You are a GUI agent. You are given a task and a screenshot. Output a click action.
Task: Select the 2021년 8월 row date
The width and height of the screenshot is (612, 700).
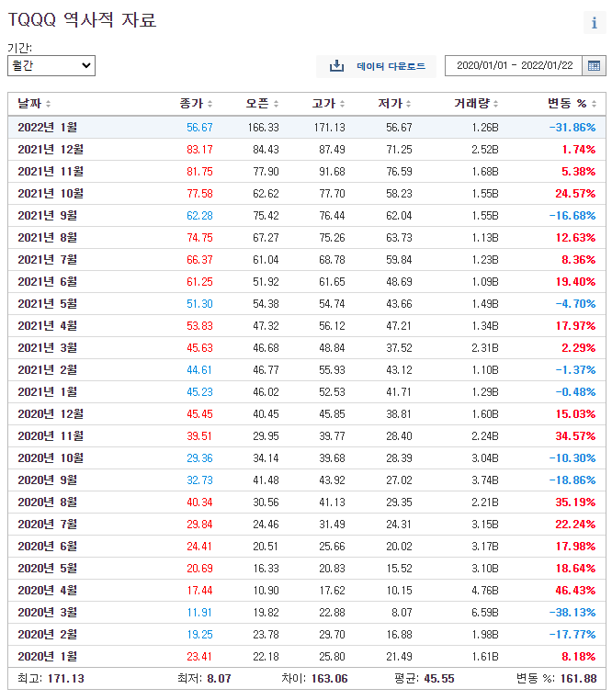[x=48, y=238]
